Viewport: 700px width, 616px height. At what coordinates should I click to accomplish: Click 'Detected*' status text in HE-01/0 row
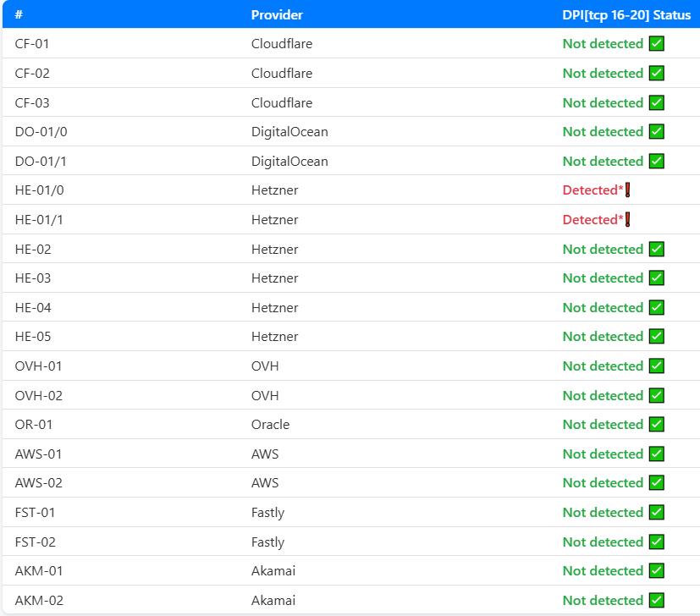pos(593,190)
